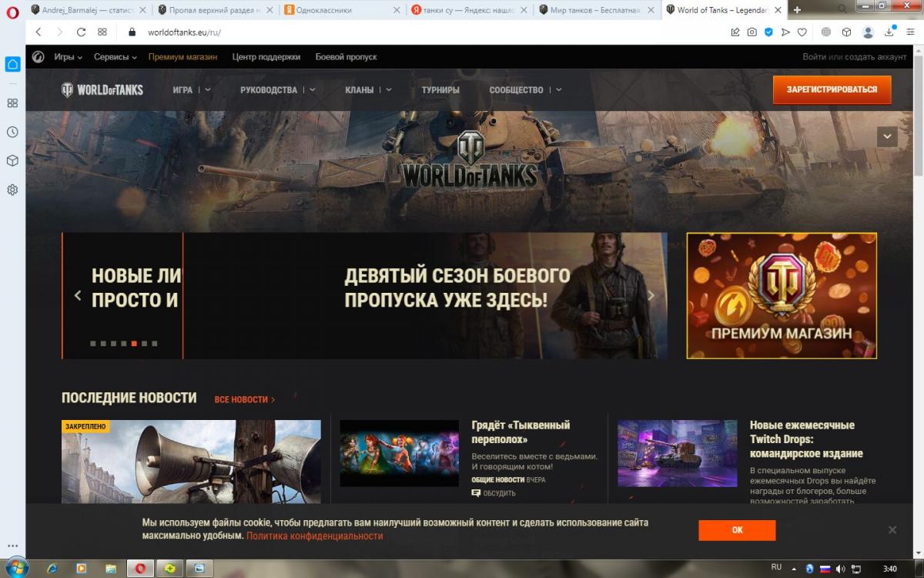Open a new tab with plus button
The image size is (924, 578).
pyautogui.click(x=797, y=10)
